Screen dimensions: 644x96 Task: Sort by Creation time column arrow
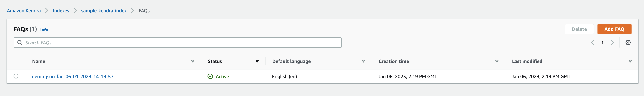click(x=497, y=61)
